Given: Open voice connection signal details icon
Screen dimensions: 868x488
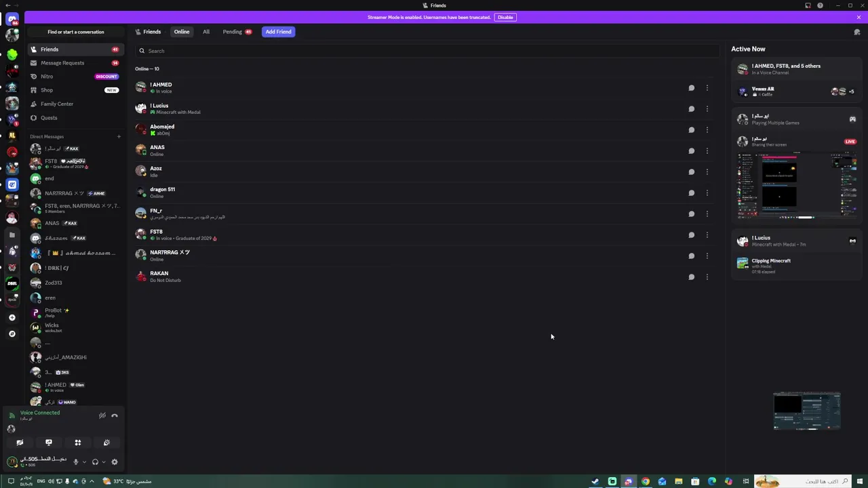Looking at the screenshot, I should click(12, 415).
